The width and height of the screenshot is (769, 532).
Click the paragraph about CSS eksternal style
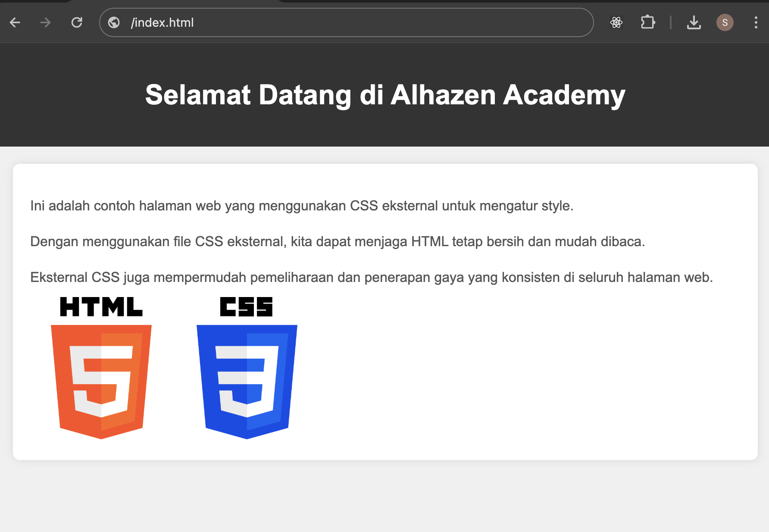(302, 206)
